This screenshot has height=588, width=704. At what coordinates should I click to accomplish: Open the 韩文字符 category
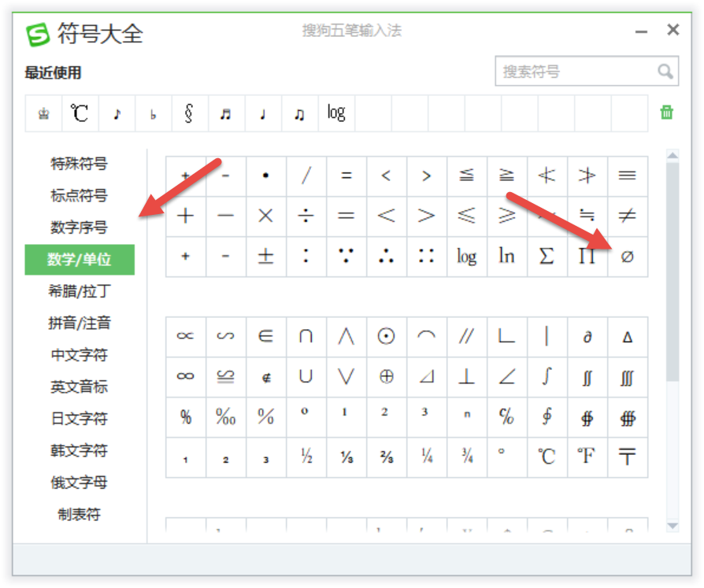pos(79,451)
